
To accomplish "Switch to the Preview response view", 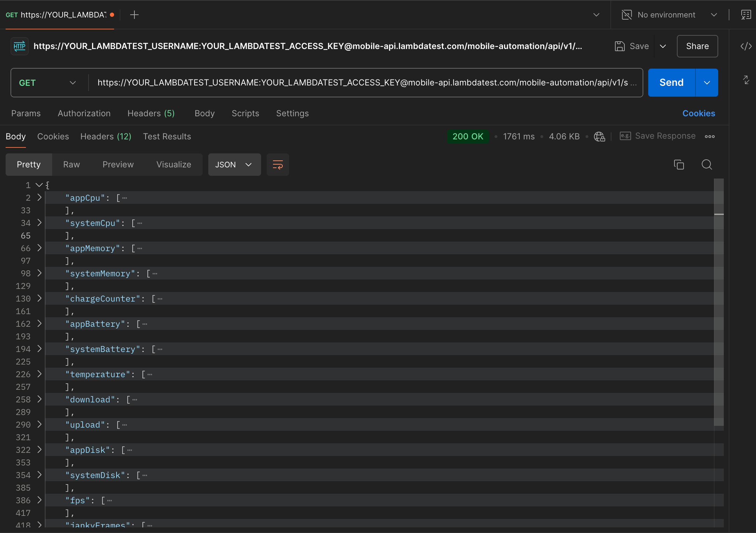I will tap(118, 164).
